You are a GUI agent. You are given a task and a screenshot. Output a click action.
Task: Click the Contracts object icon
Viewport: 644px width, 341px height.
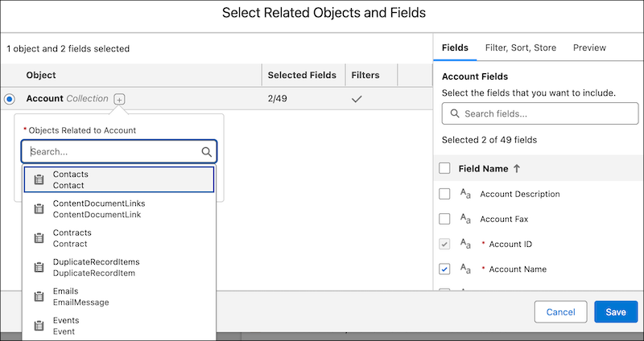click(39, 238)
